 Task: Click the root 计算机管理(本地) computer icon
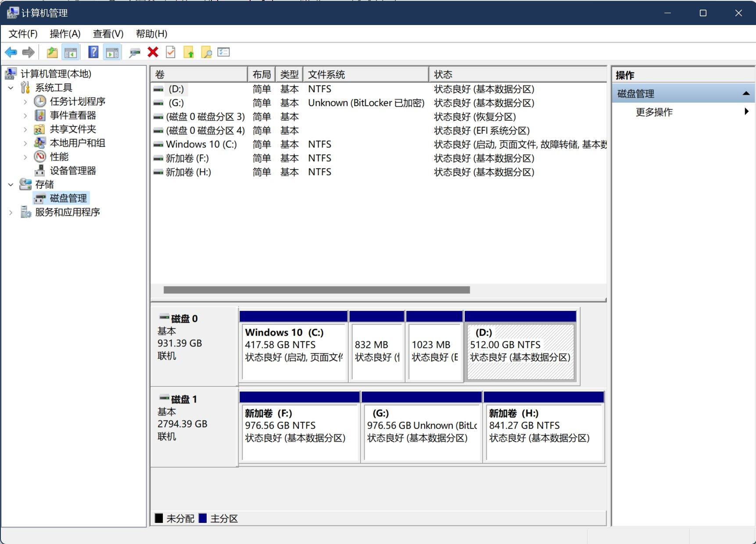[x=11, y=74]
